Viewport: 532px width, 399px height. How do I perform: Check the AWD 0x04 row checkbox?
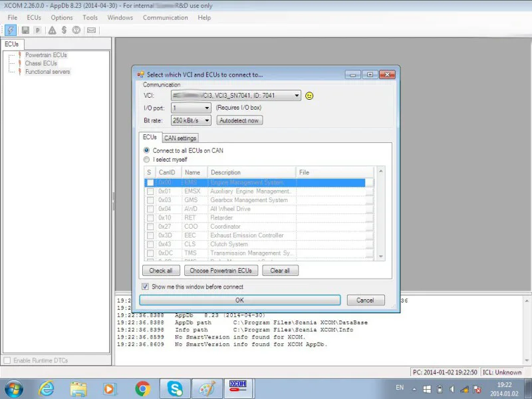(150, 209)
